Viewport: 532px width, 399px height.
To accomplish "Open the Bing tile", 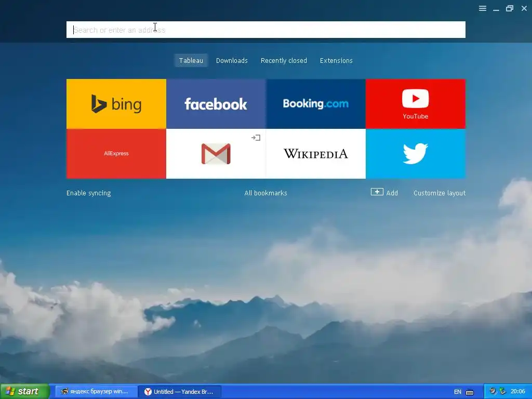I will 116,104.
